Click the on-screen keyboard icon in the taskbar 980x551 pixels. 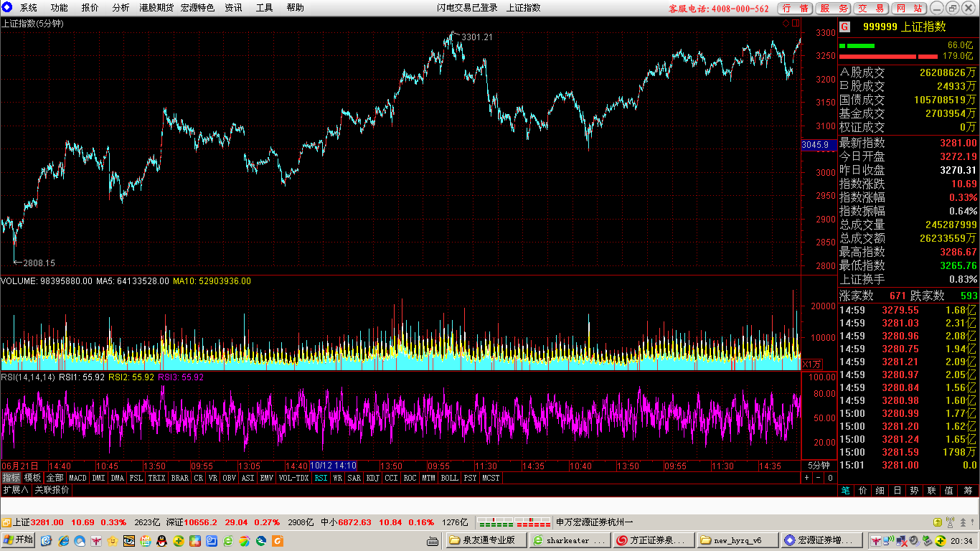pyautogui.click(x=433, y=540)
